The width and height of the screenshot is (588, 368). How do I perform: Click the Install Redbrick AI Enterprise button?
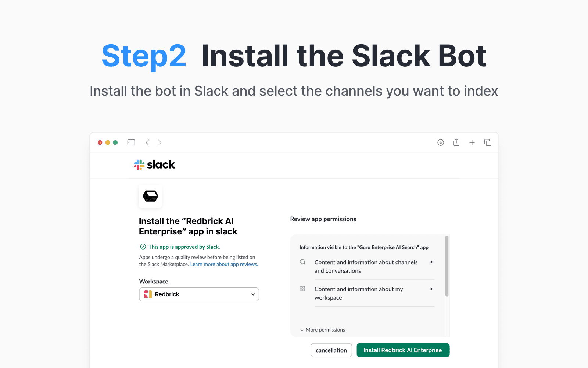pos(403,350)
